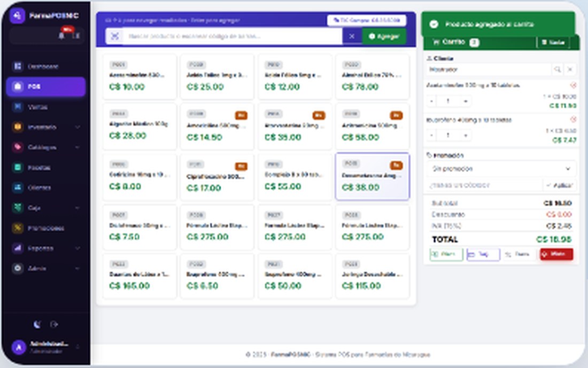
Task: Click the panel icon beside the notification bell
Action: coord(76,36)
